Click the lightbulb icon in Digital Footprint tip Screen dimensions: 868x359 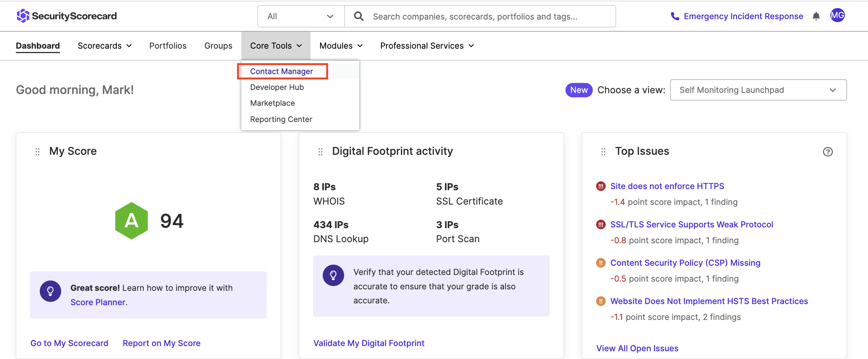333,275
